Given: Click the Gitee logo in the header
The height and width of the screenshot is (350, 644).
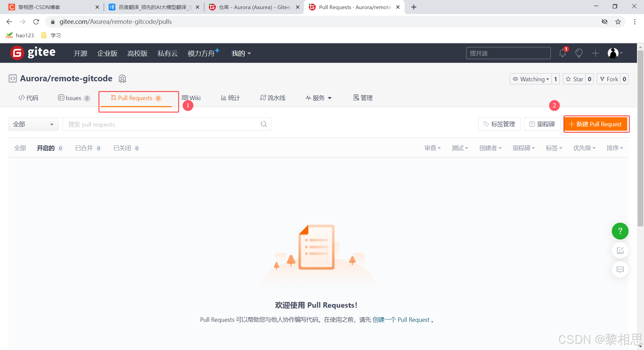Looking at the screenshot, I should coord(33,53).
